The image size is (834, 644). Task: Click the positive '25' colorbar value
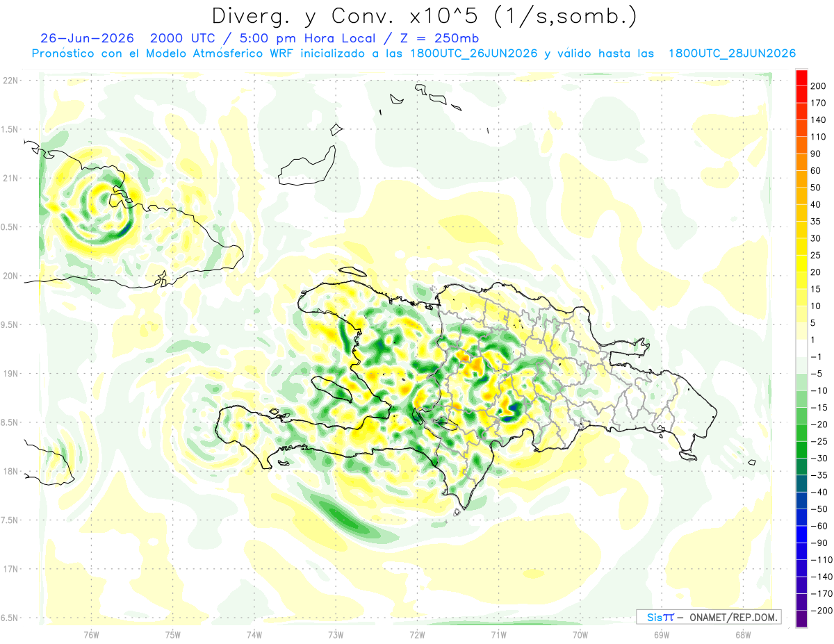coord(816,255)
